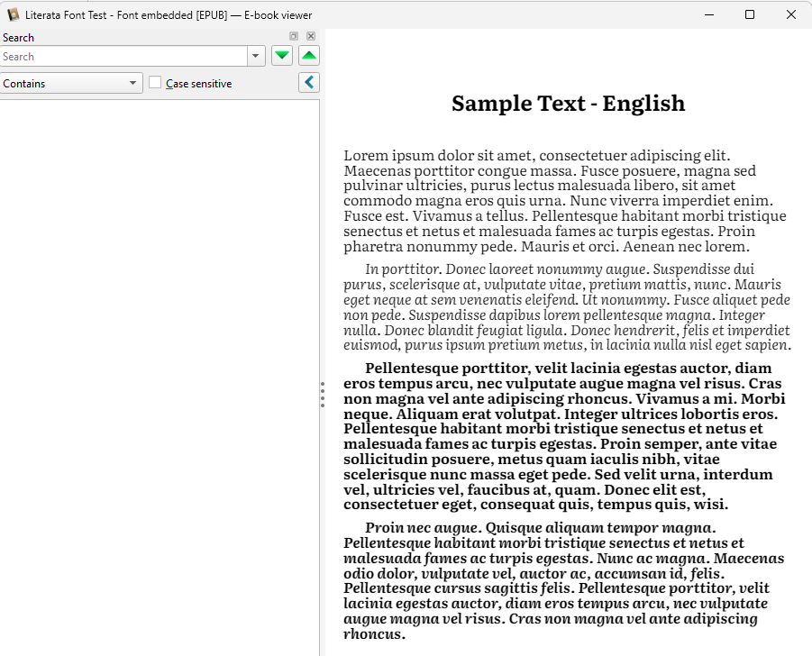The height and width of the screenshot is (656, 812).
Task: Close the E-book viewer window
Action: click(x=791, y=14)
